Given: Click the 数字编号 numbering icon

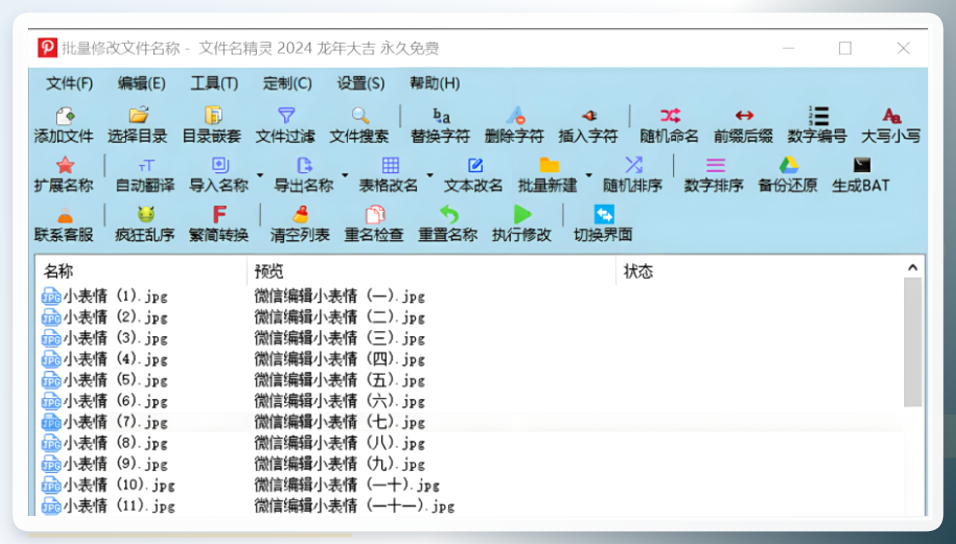Looking at the screenshot, I should (818, 115).
